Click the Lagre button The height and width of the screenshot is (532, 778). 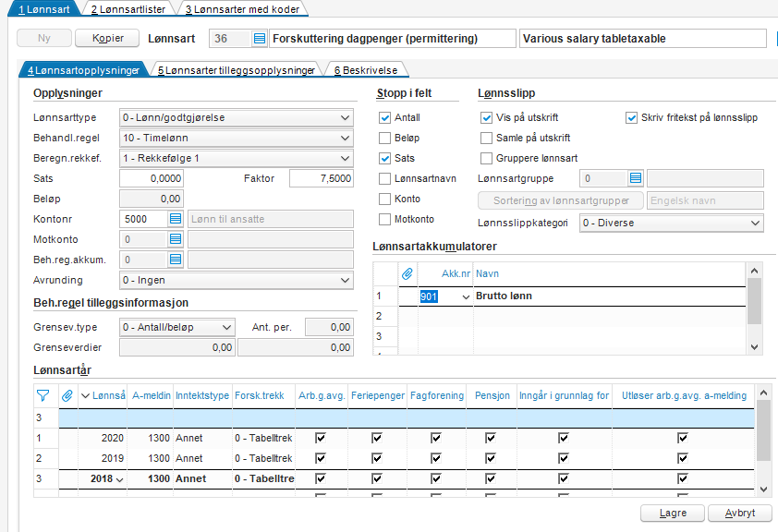673,513
